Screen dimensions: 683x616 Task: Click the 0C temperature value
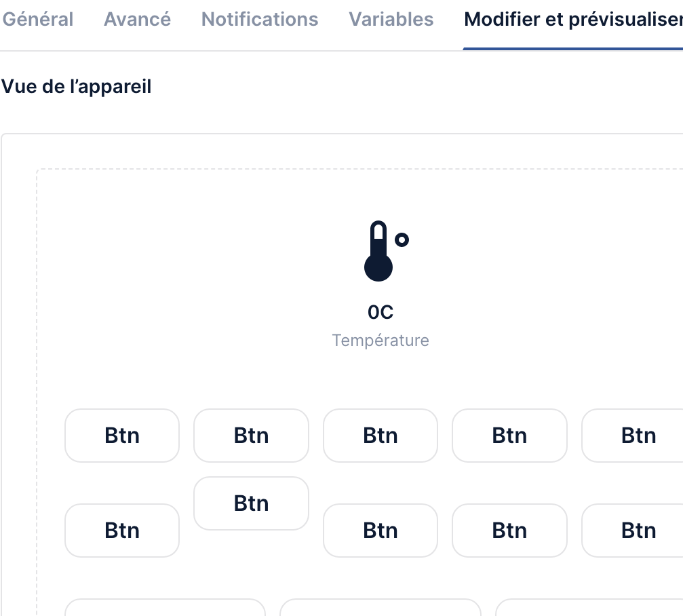click(380, 312)
